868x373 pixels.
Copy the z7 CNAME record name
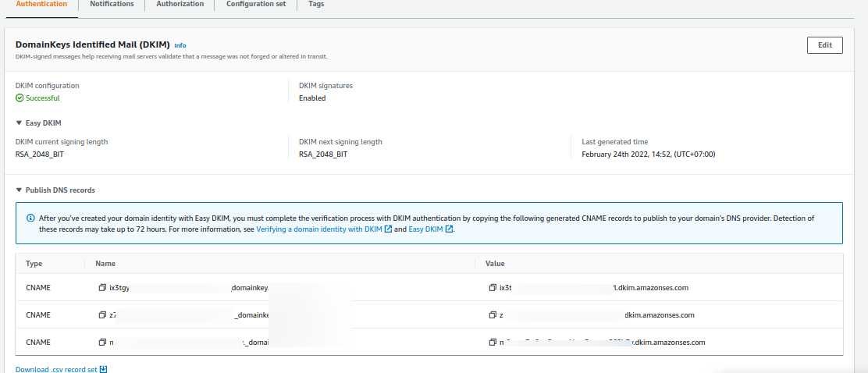pos(101,315)
